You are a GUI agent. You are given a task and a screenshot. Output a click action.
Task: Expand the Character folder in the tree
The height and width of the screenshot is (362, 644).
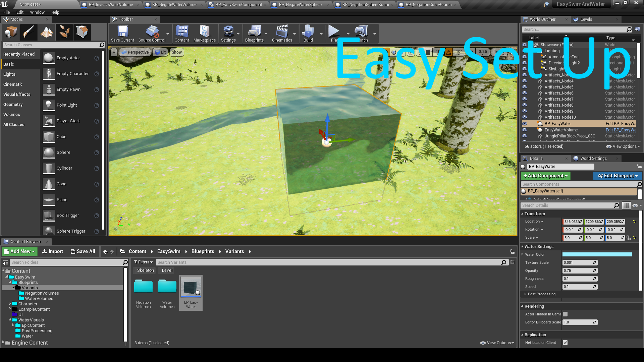pos(10,304)
